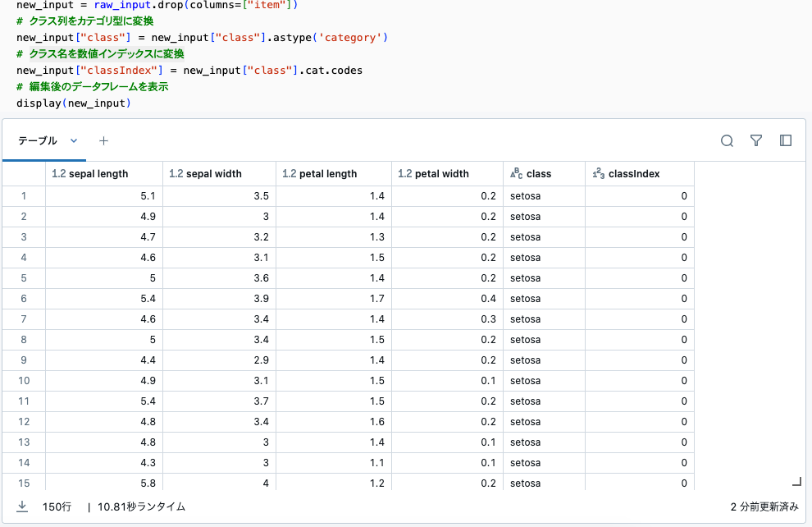The image size is (812, 527).
Task: Click the setosa class cell in row 10
Action: click(x=525, y=380)
